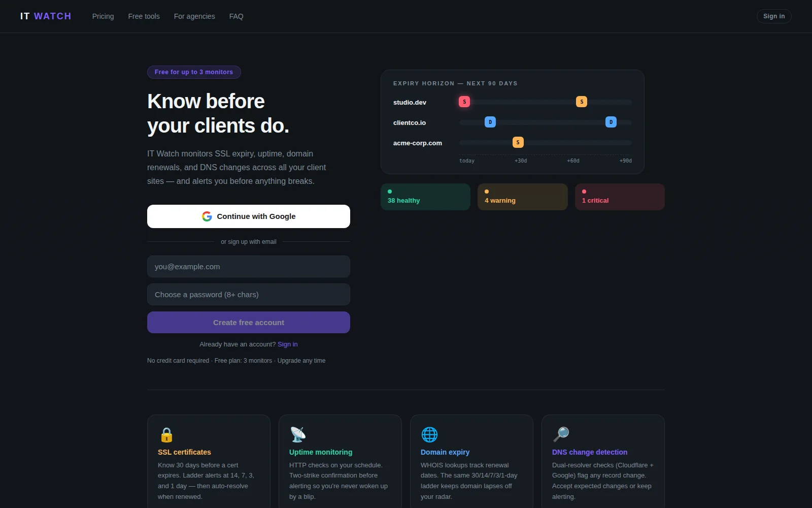Continue with Google sign-up
This screenshot has width=812, height=508.
[x=249, y=216]
